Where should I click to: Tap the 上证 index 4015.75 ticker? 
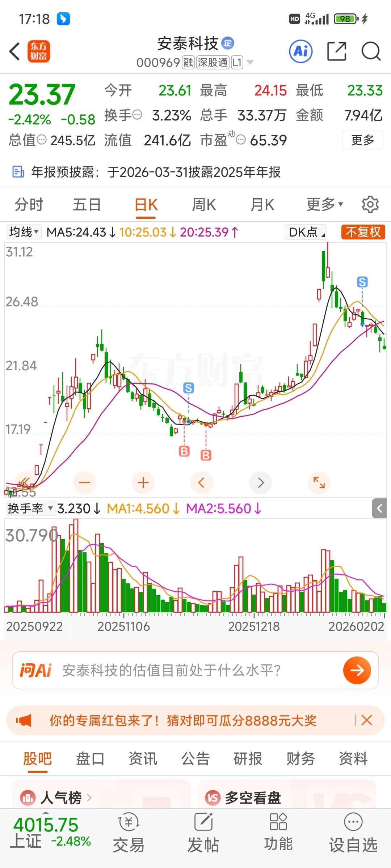(51, 832)
